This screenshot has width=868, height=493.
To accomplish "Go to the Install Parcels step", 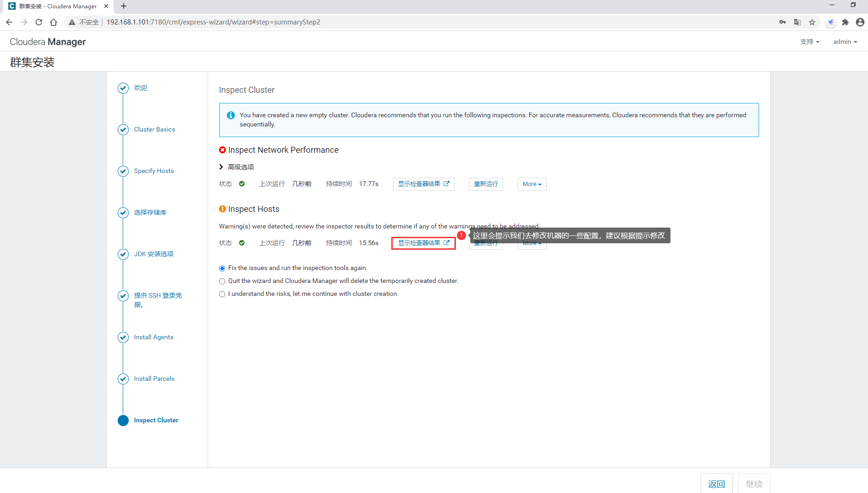I will coord(154,379).
